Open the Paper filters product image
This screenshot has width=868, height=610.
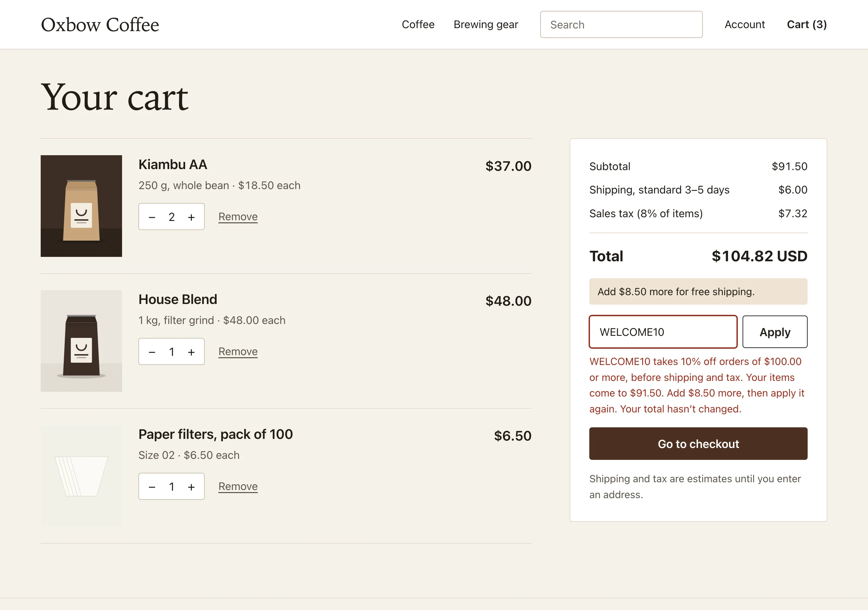(81, 476)
